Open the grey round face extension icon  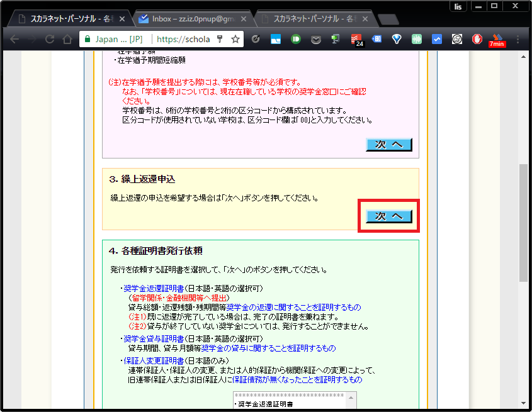click(457, 40)
